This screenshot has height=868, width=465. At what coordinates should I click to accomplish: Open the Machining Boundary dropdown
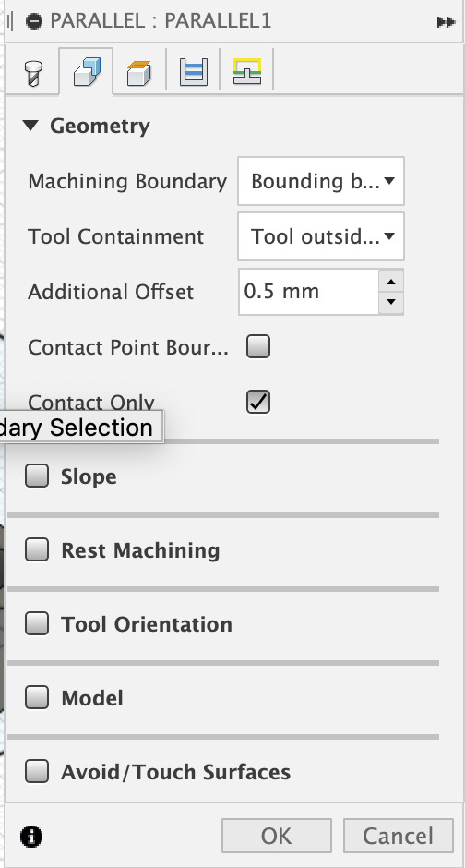[321, 181]
